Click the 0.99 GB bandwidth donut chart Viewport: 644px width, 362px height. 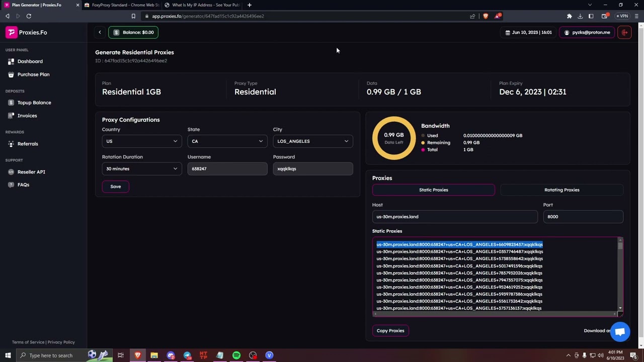[393, 138]
